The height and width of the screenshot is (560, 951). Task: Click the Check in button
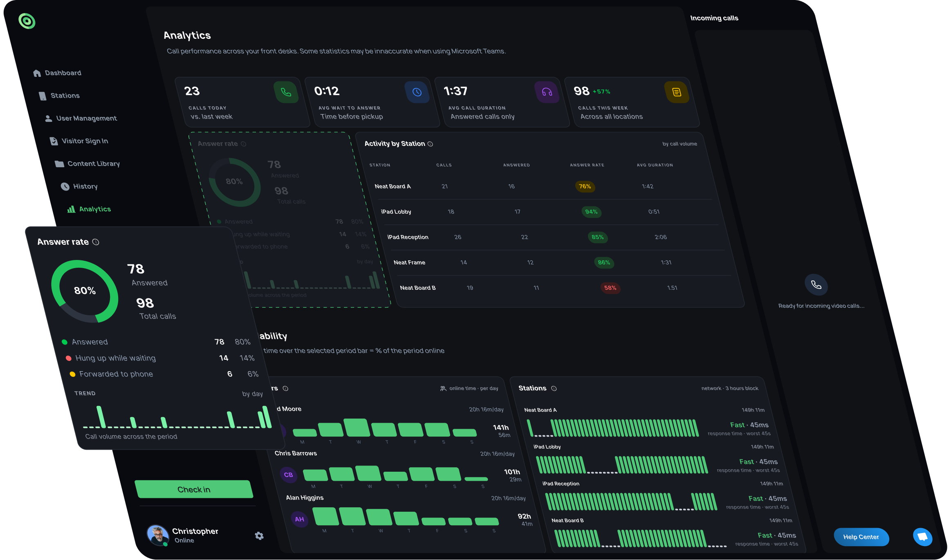coord(194,489)
